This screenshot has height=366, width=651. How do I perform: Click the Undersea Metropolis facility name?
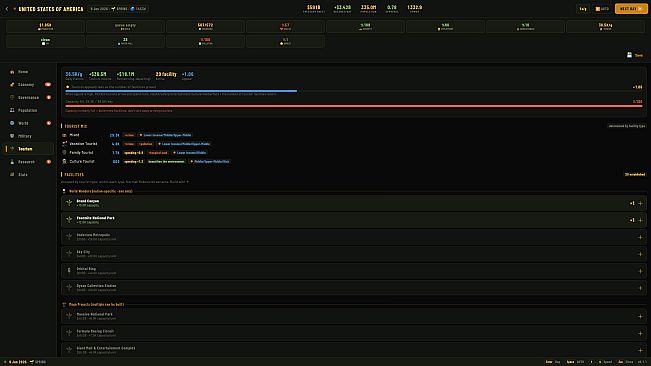click(93, 235)
